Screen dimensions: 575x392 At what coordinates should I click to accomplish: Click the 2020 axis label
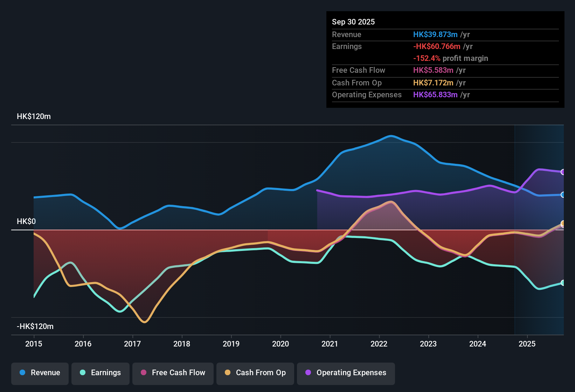[x=280, y=344]
